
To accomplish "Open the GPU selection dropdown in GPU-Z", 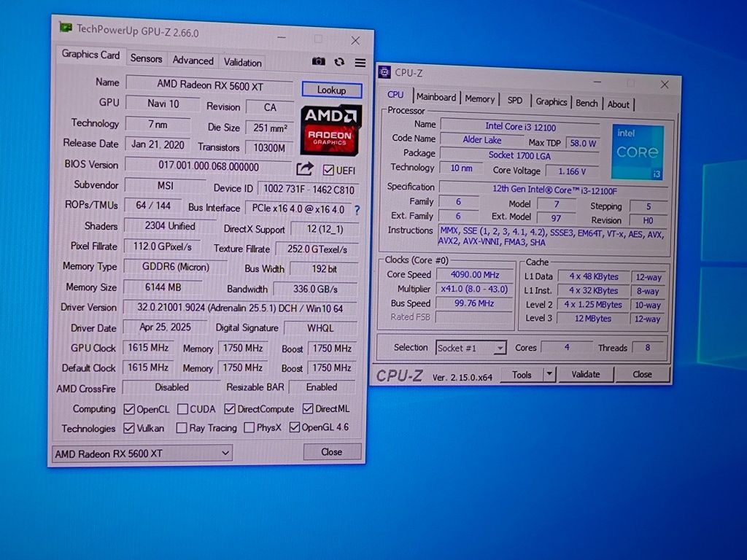I will tap(142, 454).
